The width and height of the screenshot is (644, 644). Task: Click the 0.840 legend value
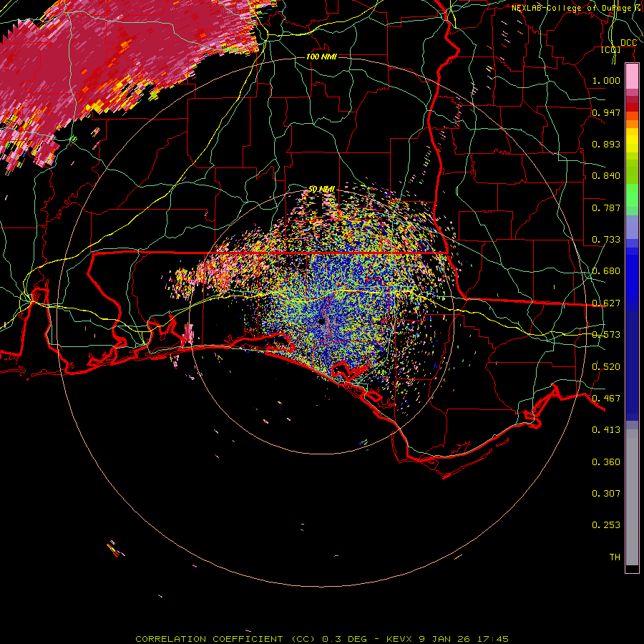coord(606,176)
